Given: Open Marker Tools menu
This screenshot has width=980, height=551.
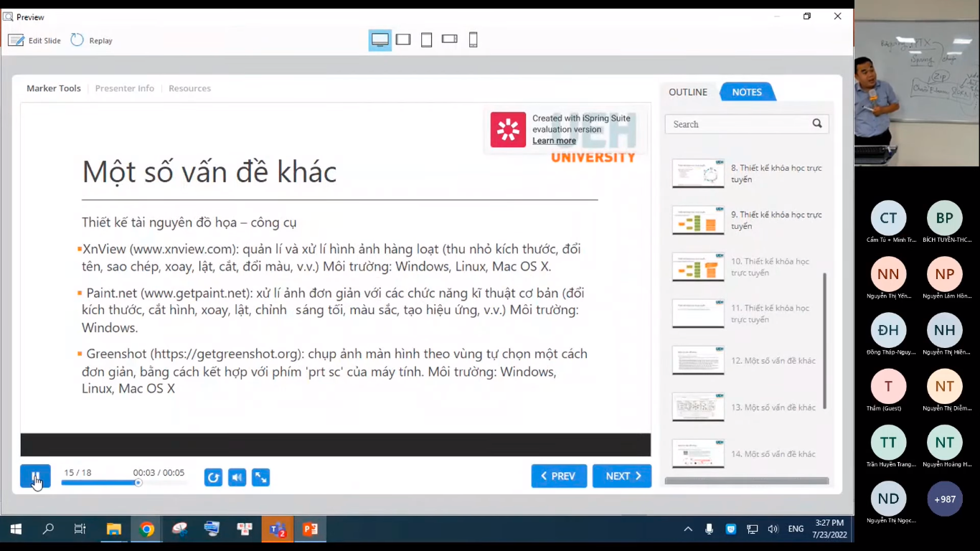Looking at the screenshot, I should click(x=54, y=88).
